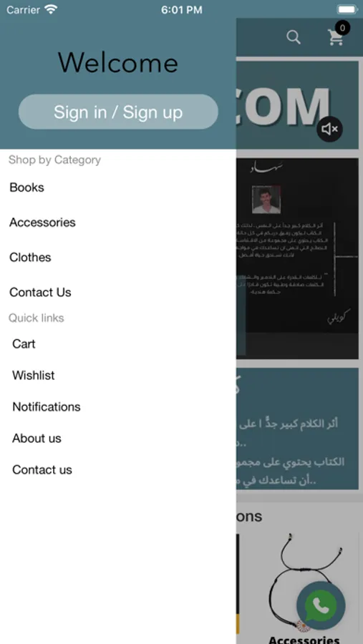
Task: Tap the author photo in banner
Action: [x=266, y=199]
